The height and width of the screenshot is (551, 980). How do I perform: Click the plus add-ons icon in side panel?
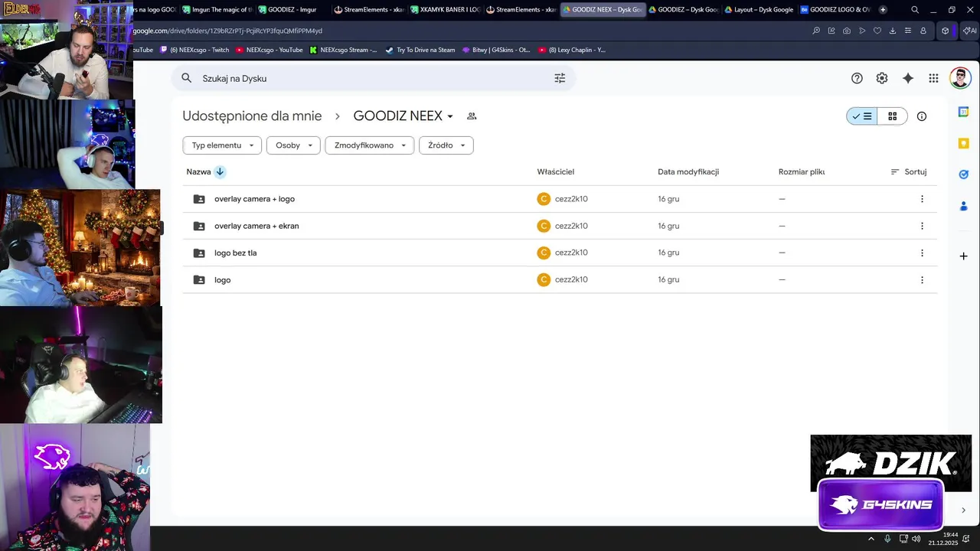click(964, 256)
